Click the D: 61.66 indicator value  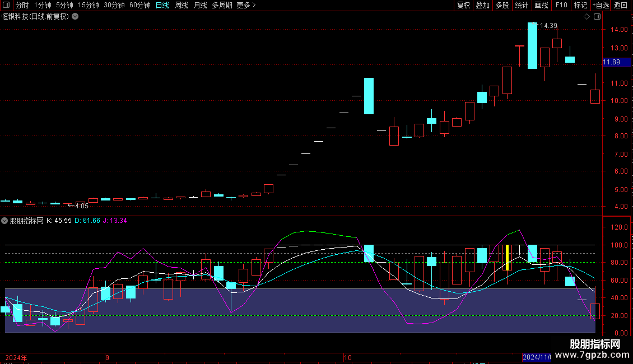coord(87,221)
